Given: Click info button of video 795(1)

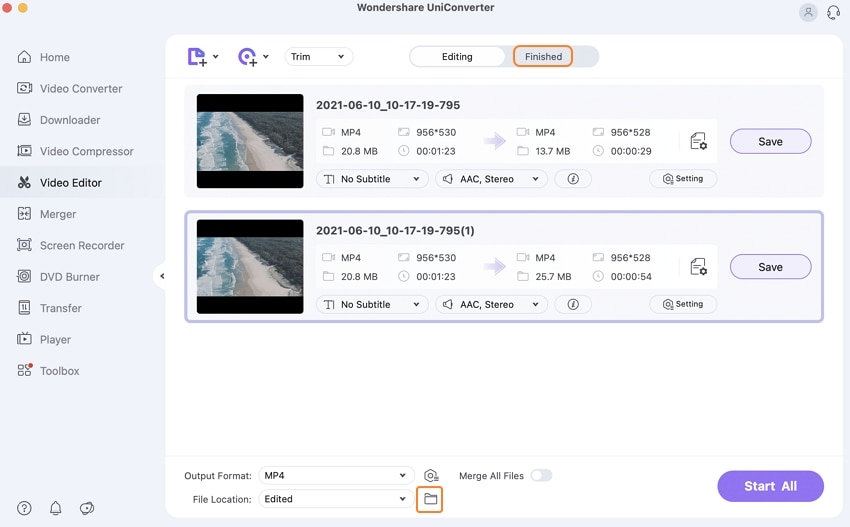Looking at the screenshot, I should pyautogui.click(x=573, y=304).
